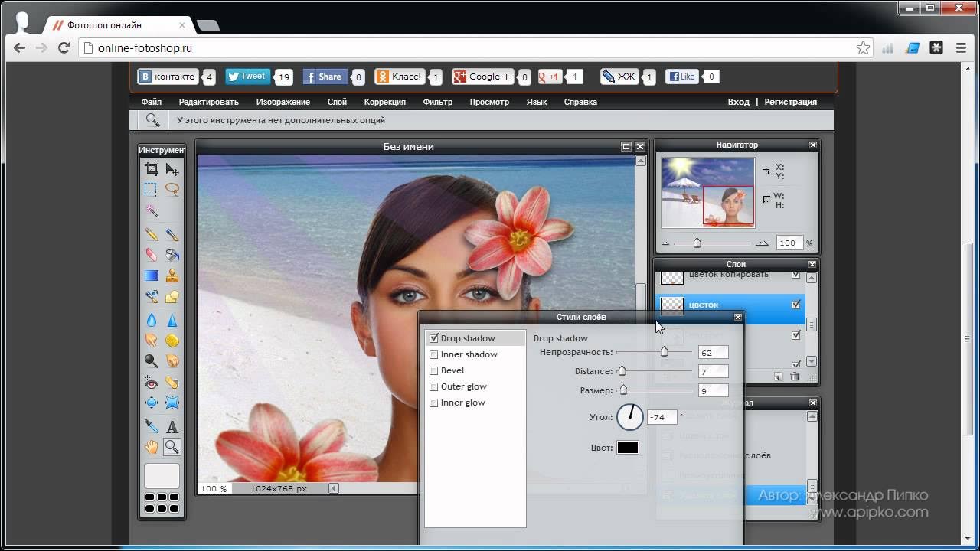The height and width of the screenshot is (551, 980).
Task: Select the Sharpen cone tool
Action: 172,320
